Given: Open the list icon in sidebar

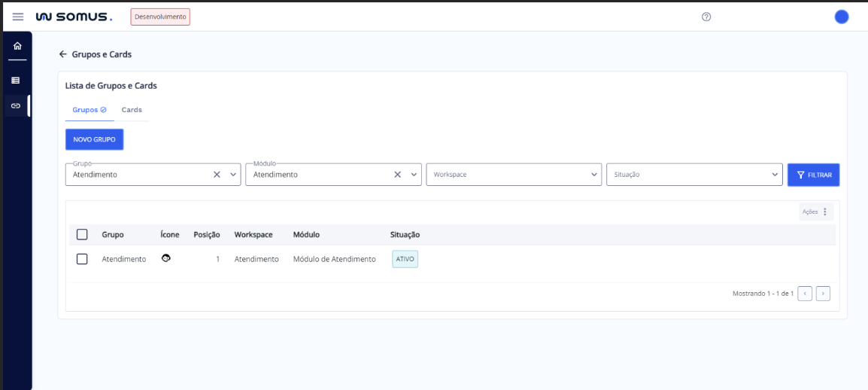Looking at the screenshot, I should [x=16, y=81].
